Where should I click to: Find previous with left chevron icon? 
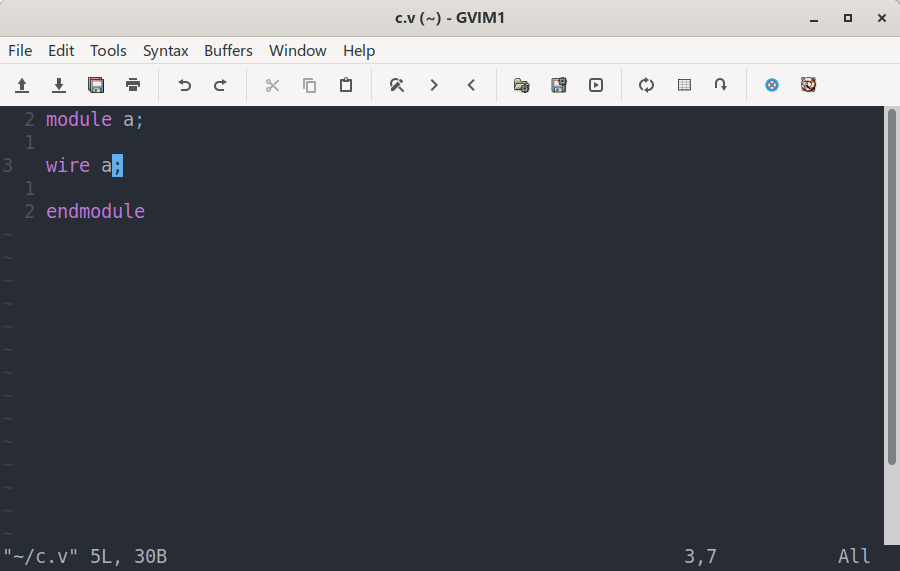click(x=471, y=86)
